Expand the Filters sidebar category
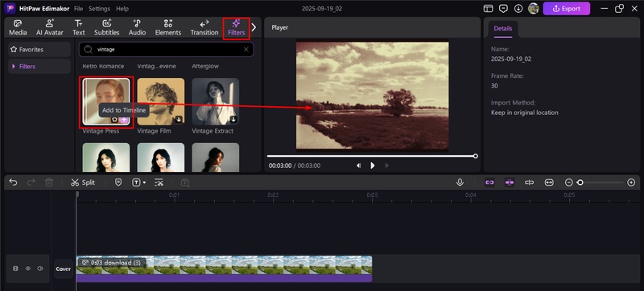 (39, 67)
